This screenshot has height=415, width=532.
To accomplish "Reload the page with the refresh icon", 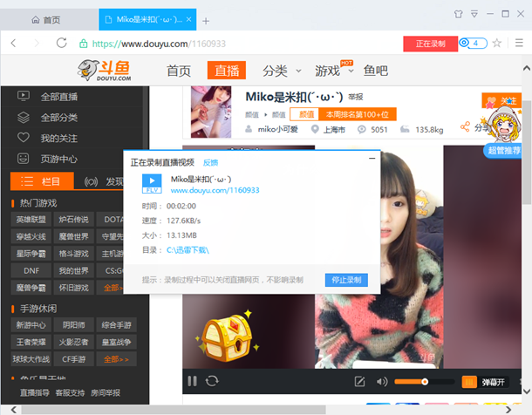I will tap(61, 43).
